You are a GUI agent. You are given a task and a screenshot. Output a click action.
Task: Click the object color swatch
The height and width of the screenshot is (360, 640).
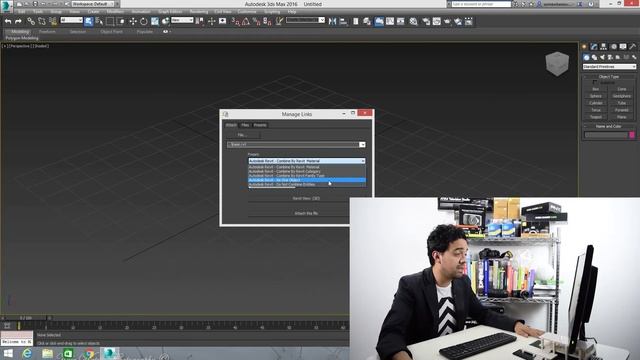(632, 135)
